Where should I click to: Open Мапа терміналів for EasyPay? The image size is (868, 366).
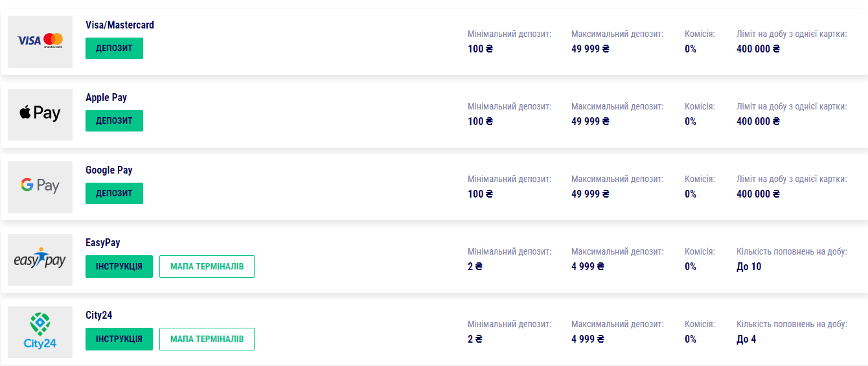click(x=207, y=266)
